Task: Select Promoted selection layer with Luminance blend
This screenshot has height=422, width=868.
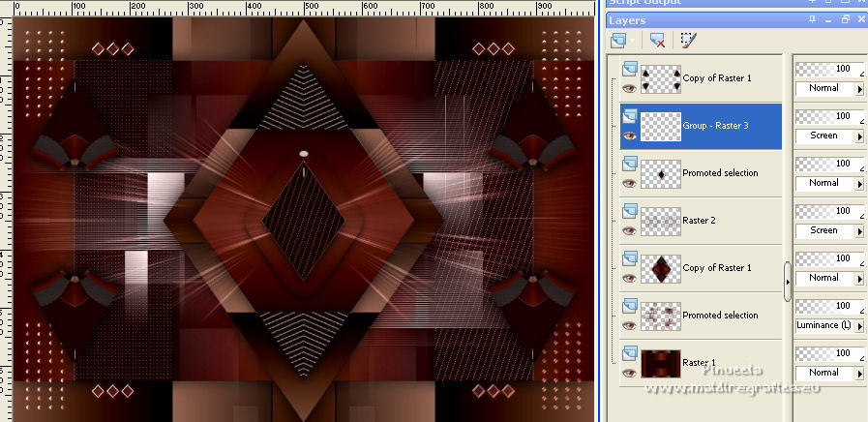Action: (701, 316)
